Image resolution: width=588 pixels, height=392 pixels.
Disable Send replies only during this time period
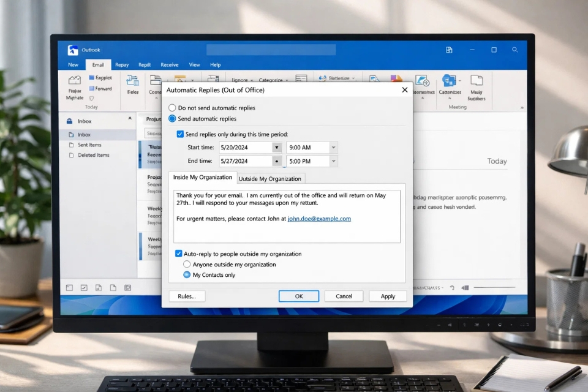point(179,134)
